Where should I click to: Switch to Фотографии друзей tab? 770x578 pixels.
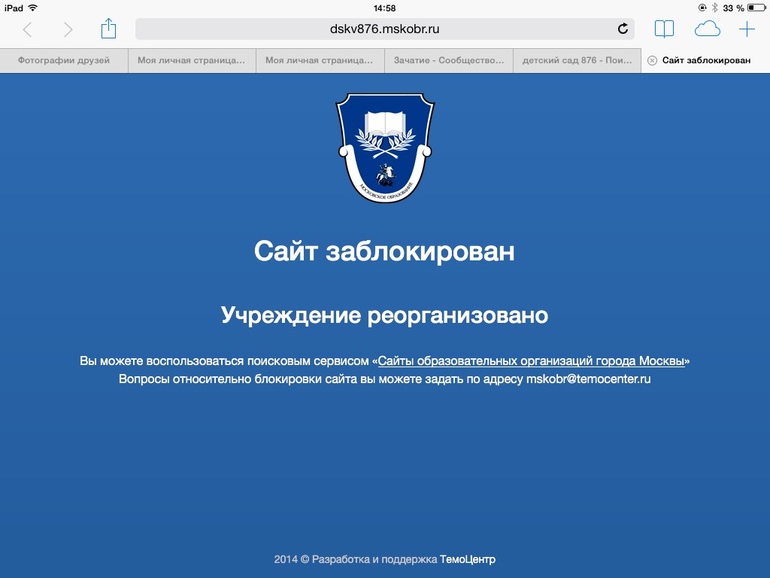coord(64,60)
